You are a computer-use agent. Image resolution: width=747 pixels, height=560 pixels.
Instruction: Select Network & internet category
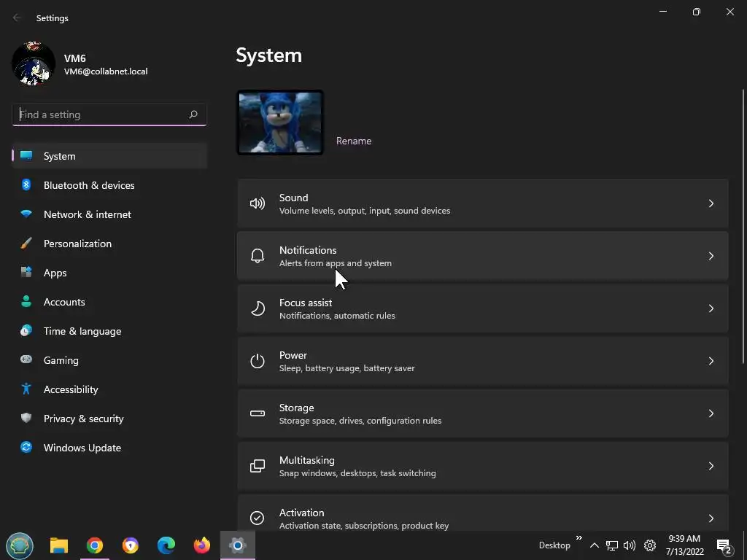109,214
